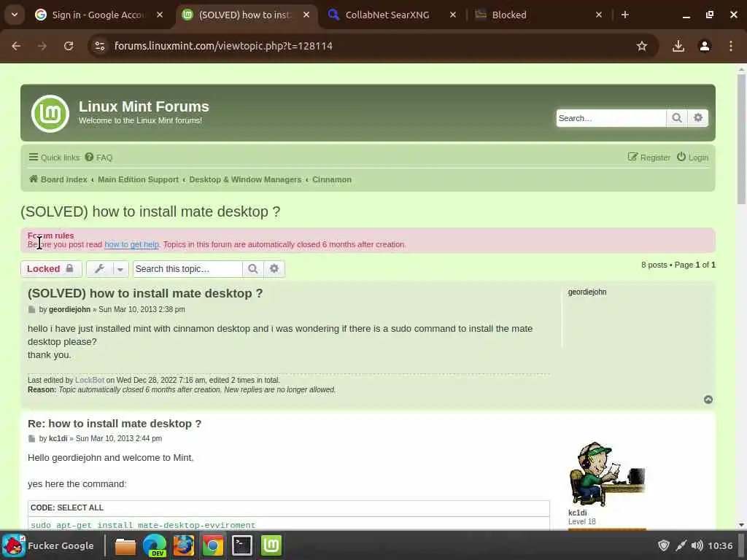Click first post's document icon

(32, 310)
